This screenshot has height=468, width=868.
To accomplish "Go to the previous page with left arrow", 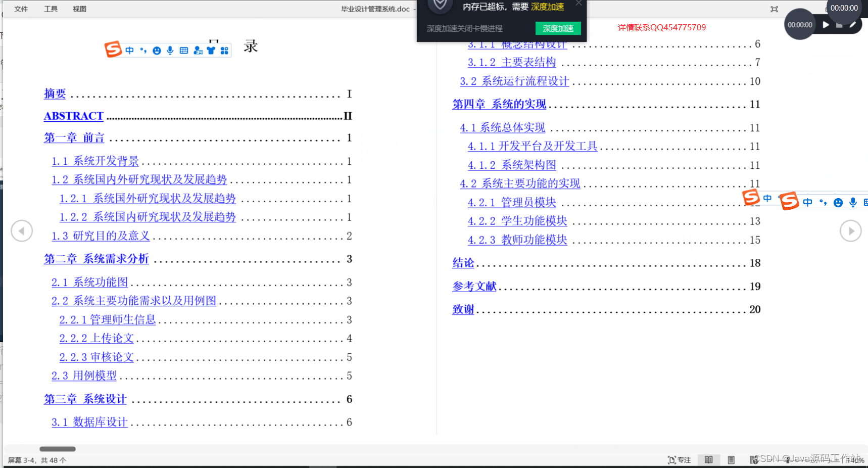I will tap(22, 231).
